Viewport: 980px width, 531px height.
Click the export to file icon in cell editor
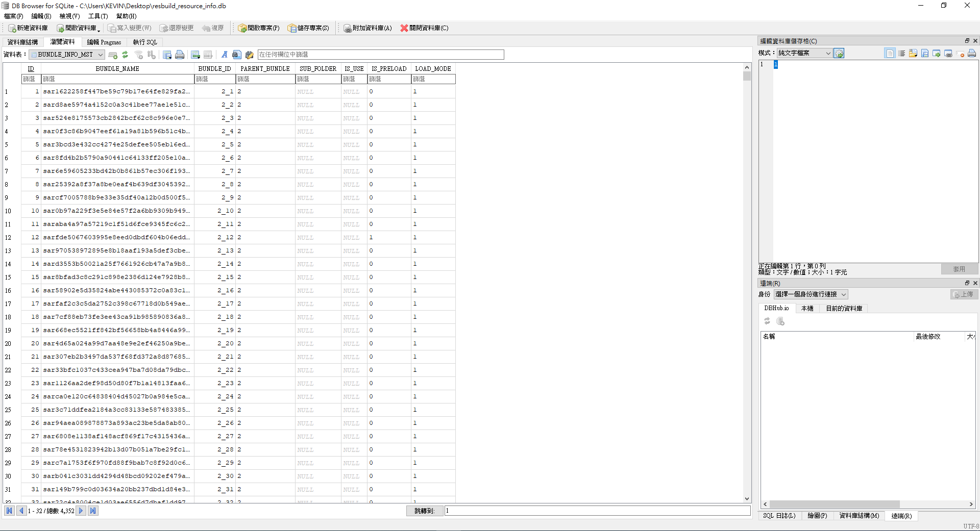click(925, 53)
